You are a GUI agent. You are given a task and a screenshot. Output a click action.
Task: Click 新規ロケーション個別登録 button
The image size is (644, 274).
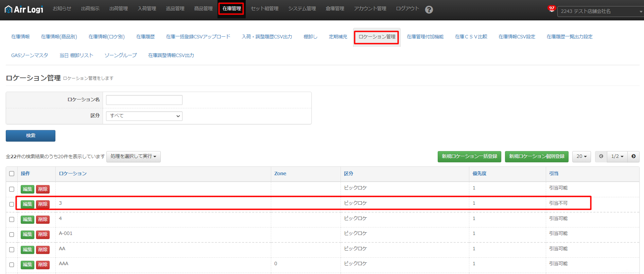click(x=537, y=157)
